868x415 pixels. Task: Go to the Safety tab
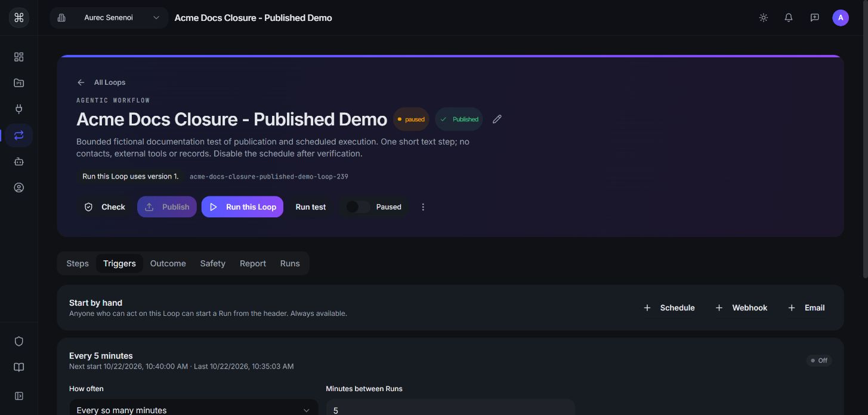click(x=213, y=263)
